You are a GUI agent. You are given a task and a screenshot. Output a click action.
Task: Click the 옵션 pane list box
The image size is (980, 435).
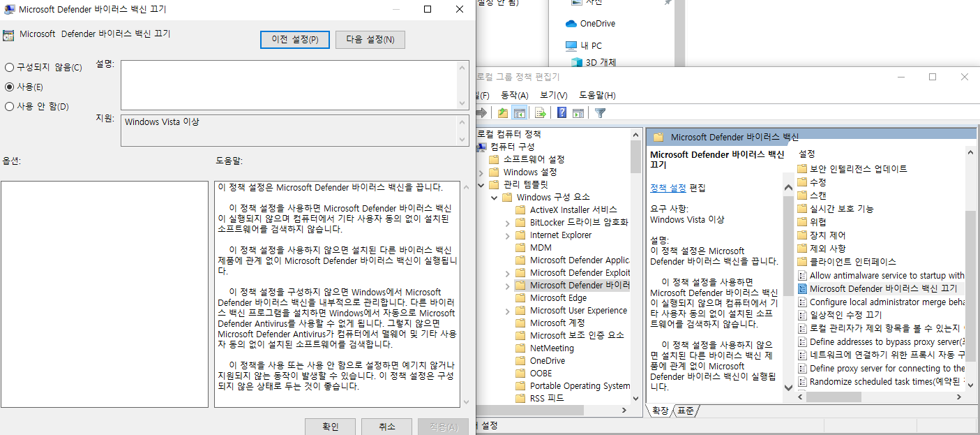pos(105,294)
